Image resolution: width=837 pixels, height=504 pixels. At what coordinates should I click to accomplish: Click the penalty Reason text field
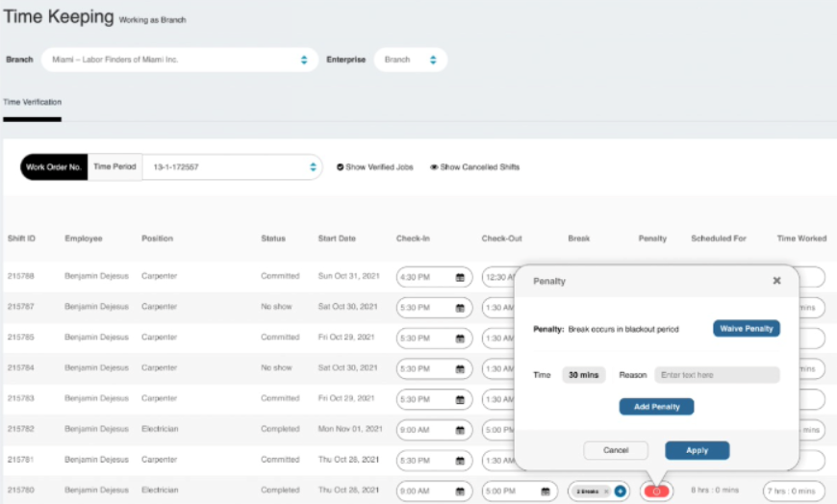pyautogui.click(x=717, y=375)
